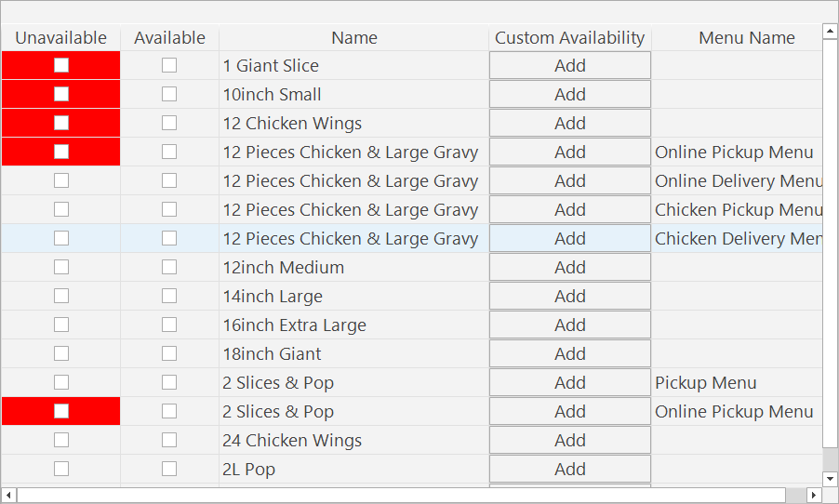Uncheck Unavailable for 1 Giant Slice
839x504 pixels.
point(61,65)
